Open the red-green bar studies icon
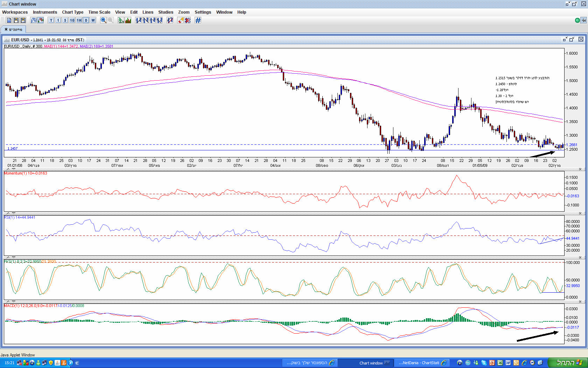 [128, 20]
